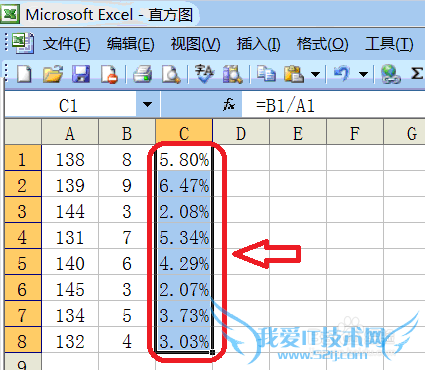
Task: Select row 5 header
Action: point(23,262)
